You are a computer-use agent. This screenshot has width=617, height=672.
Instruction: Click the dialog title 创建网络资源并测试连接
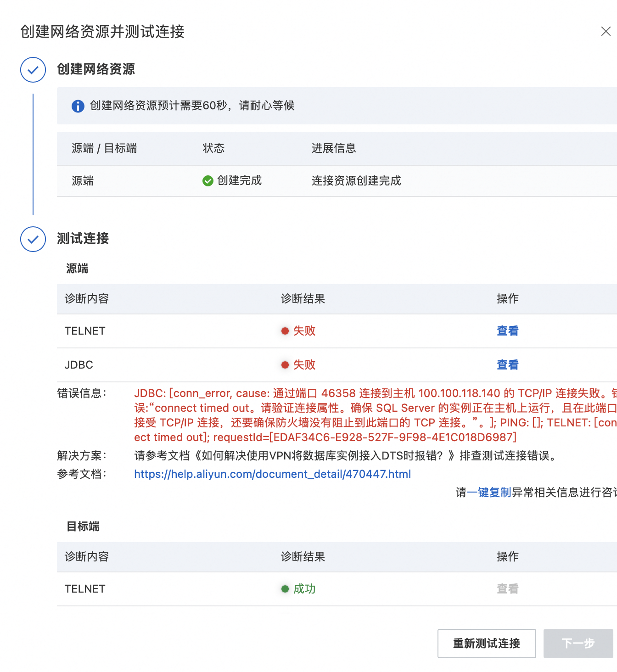pos(102,32)
